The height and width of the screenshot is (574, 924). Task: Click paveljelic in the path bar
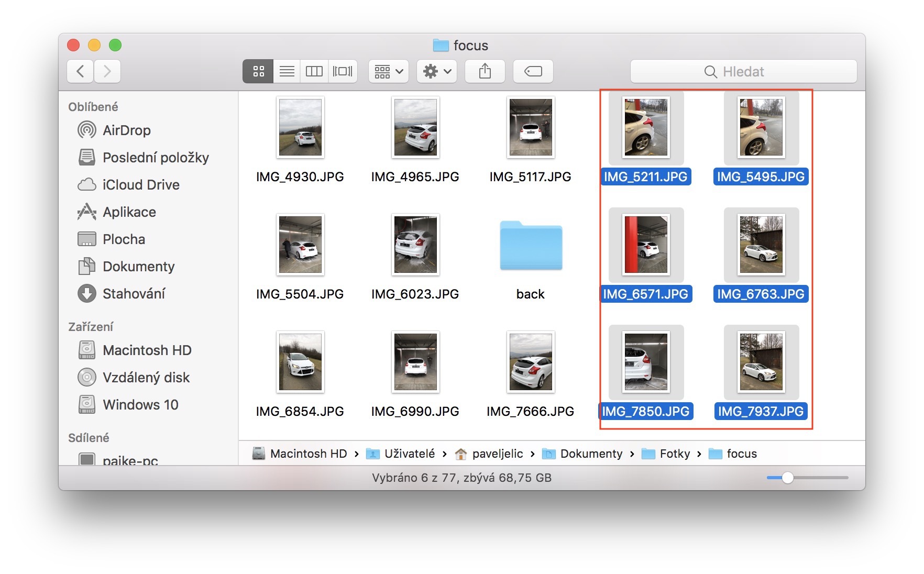(x=489, y=454)
